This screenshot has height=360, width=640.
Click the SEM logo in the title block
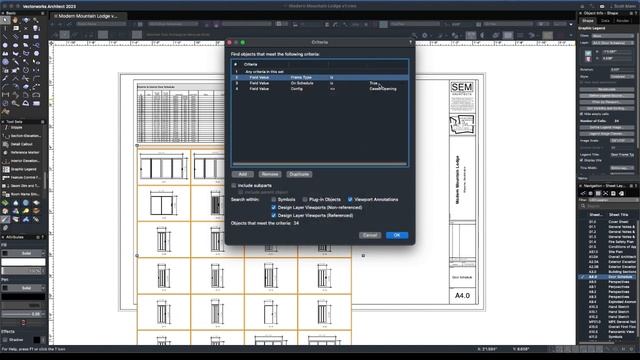tap(462, 87)
